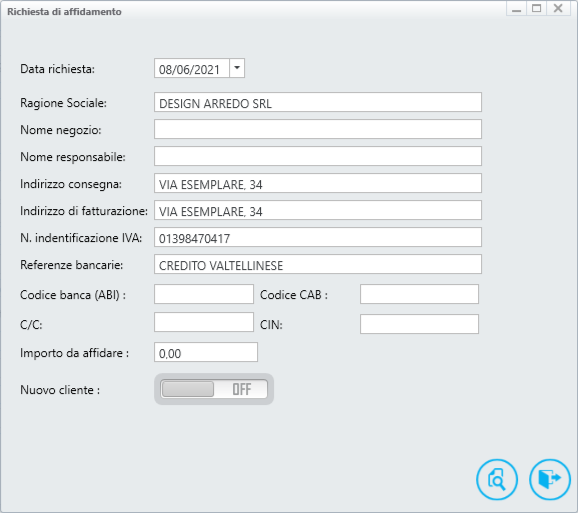This screenshot has height=513, width=578.
Task: Select the Nome responsabile text box
Action: (x=318, y=156)
